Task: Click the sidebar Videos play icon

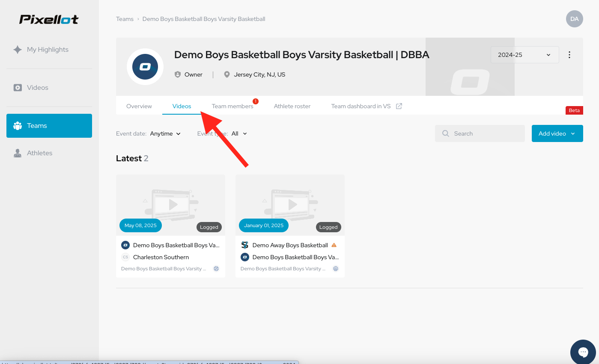Action: 18,88
